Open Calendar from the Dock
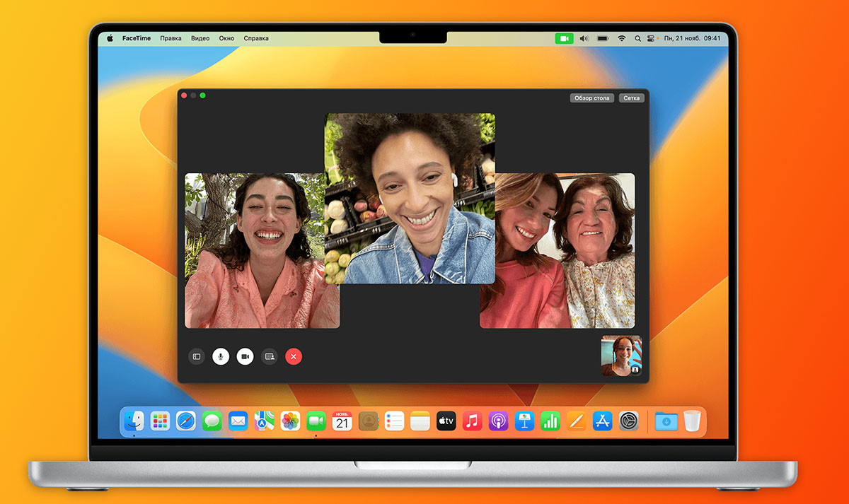Image resolution: width=849 pixels, height=504 pixels. (342, 421)
